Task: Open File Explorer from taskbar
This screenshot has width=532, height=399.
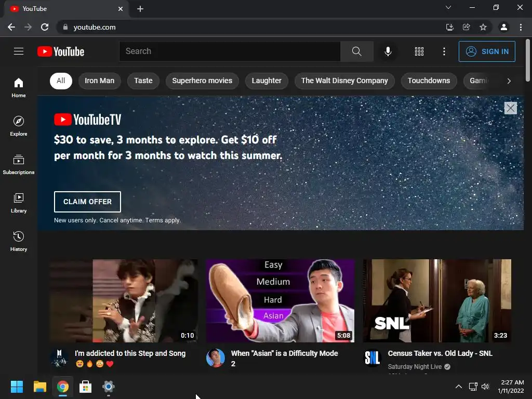Action: coord(39,387)
